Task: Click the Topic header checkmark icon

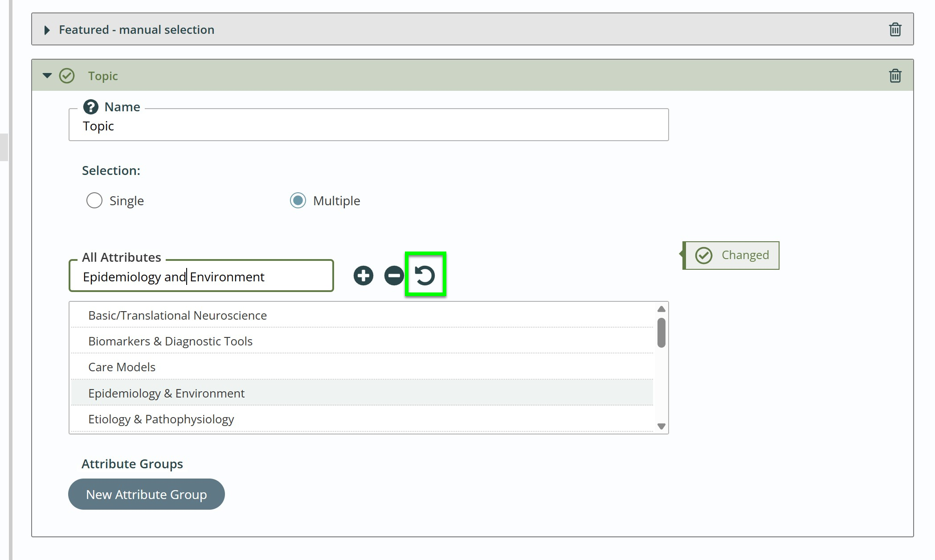Action: coord(67,76)
